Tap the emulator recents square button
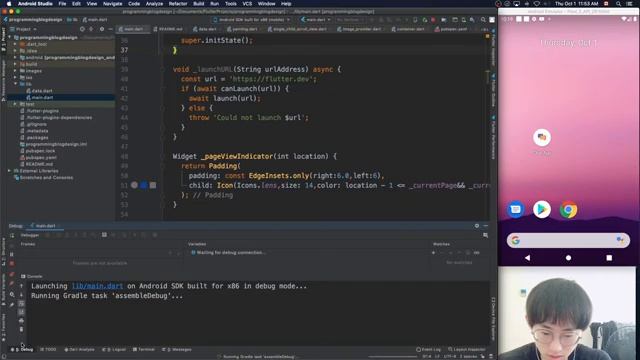 pyautogui.click(x=609, y=258)
